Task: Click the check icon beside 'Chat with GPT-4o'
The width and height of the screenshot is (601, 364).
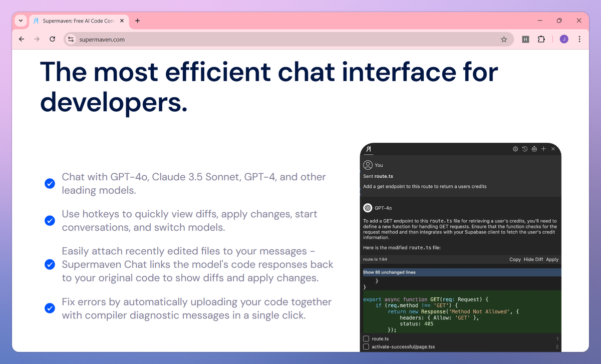Action: point(50,184)
